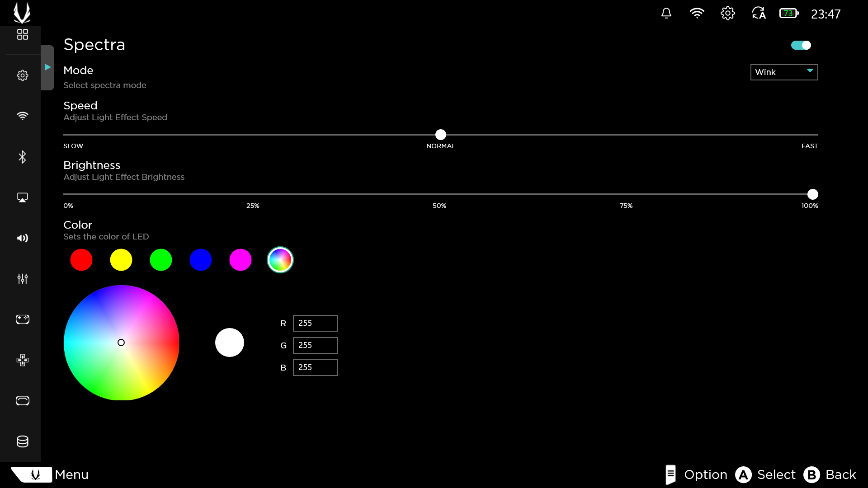
Task: Select the yellow color preset
Action: click(x=121, y=260)
